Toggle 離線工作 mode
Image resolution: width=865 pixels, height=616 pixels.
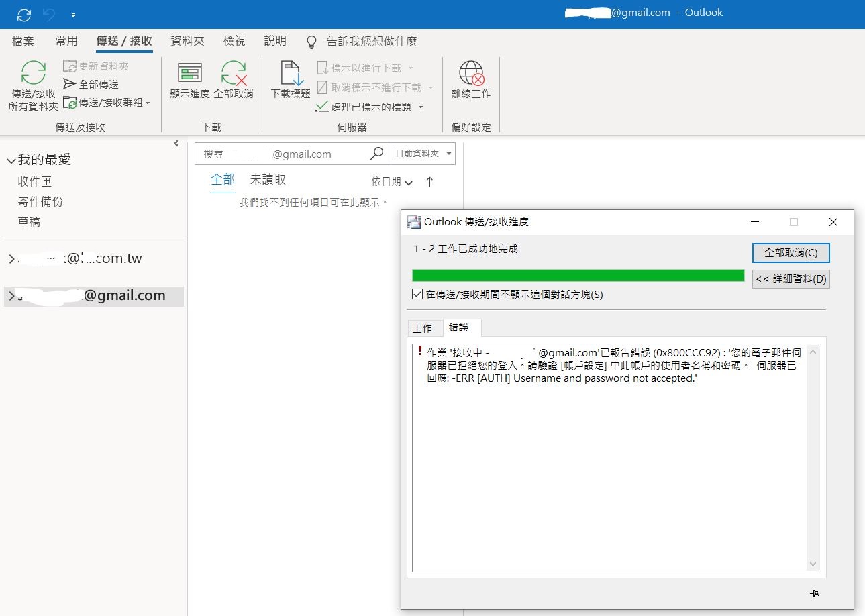tap(471, 81)
